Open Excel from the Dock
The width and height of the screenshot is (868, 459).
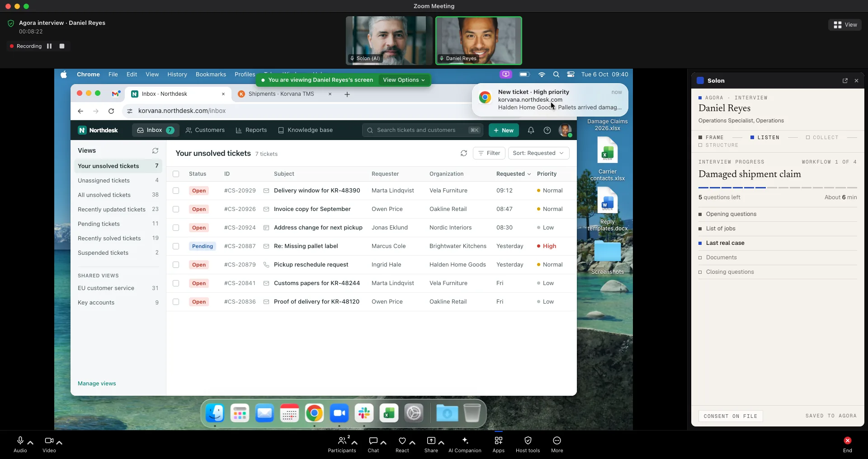coord(389,413)
